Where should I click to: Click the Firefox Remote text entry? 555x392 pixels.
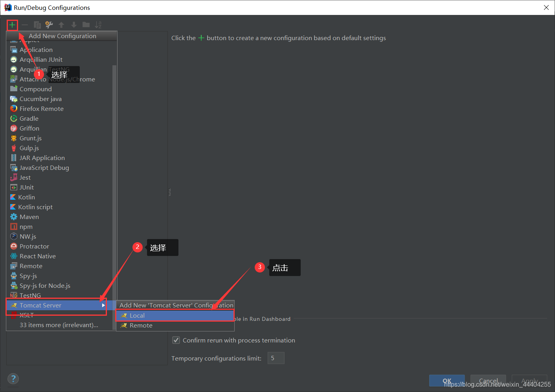(42, 109)
